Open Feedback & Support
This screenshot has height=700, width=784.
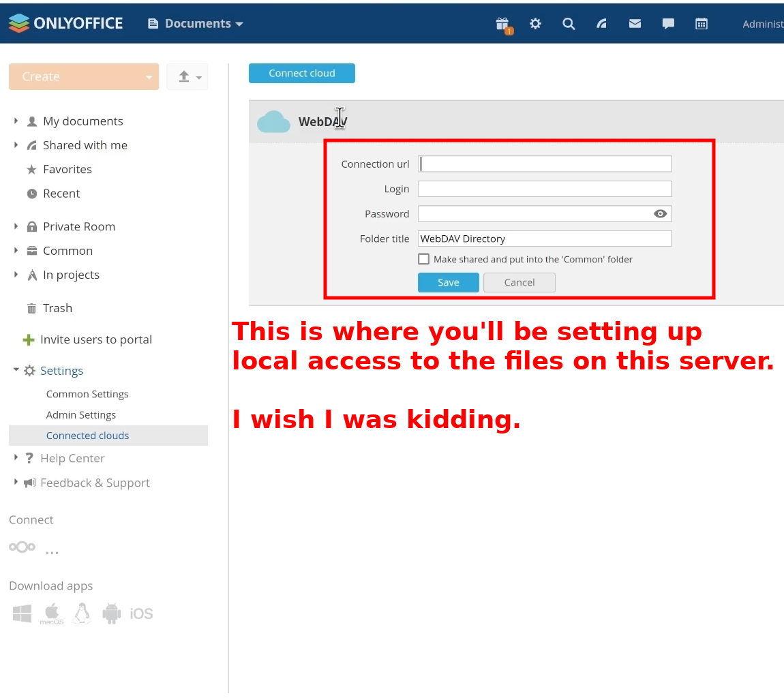[95, 483]
